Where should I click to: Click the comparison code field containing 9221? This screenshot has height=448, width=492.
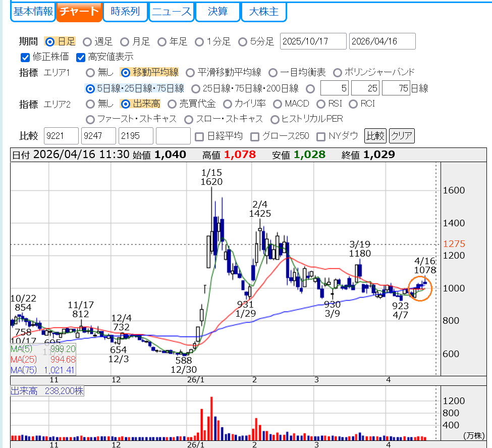point(62,136)
